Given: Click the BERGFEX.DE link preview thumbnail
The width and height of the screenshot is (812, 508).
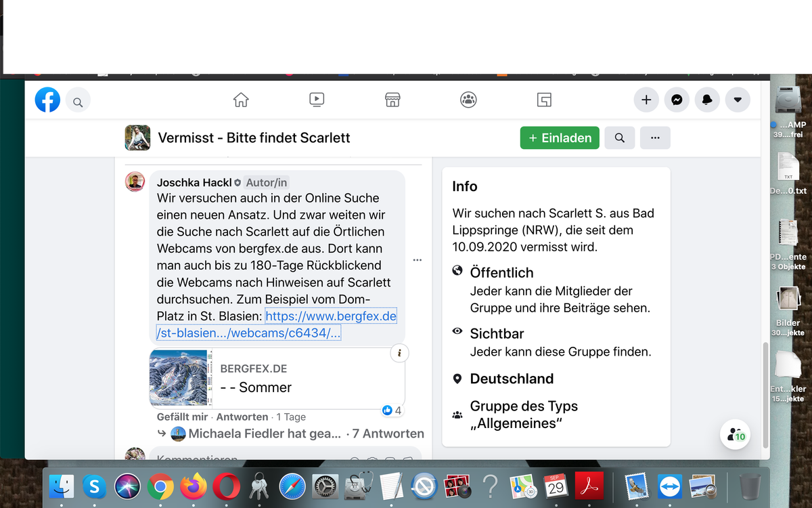Looking at the screenshot, I should [x=179, y=378].
